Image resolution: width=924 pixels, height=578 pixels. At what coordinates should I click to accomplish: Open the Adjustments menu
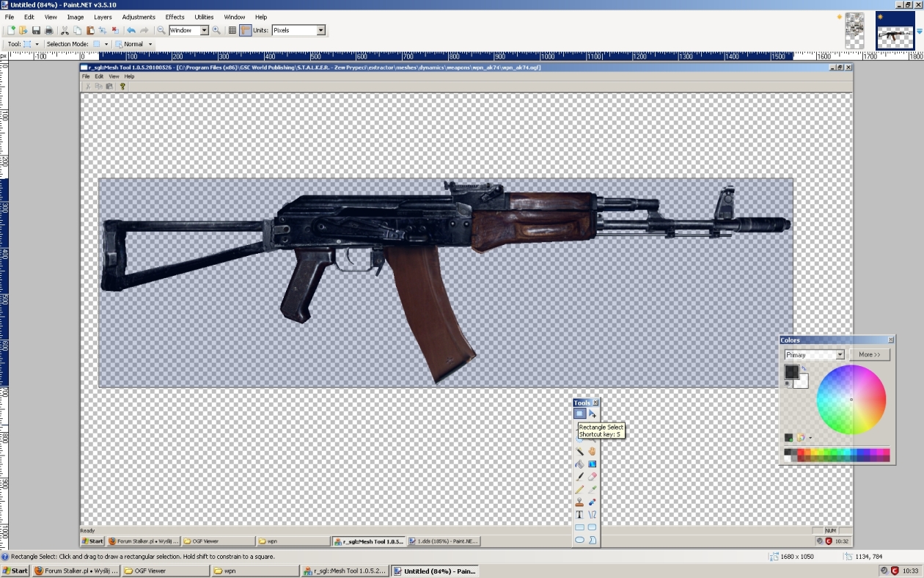point(139,17)
